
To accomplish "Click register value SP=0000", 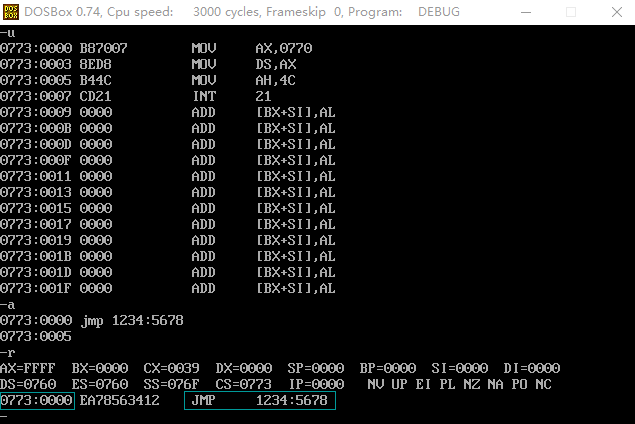I will (315, 369).
